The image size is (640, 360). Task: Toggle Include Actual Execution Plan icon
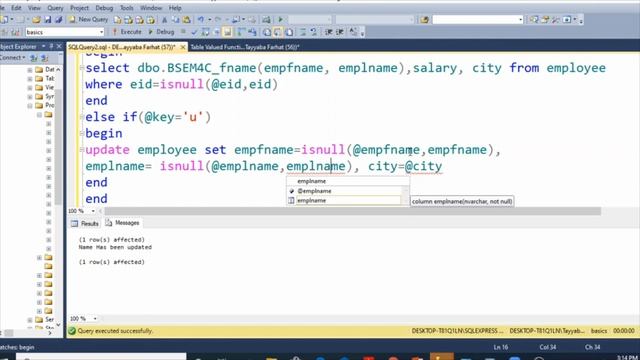[241, 32]
